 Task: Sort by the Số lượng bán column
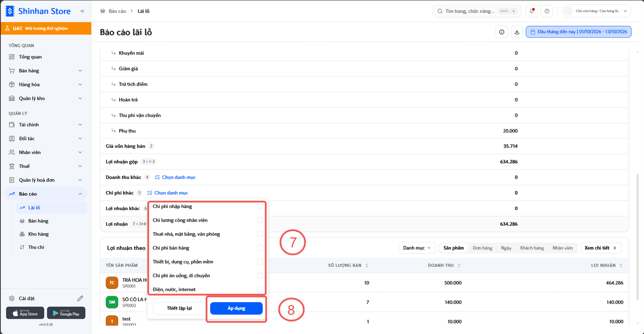(x=348, y=265)
